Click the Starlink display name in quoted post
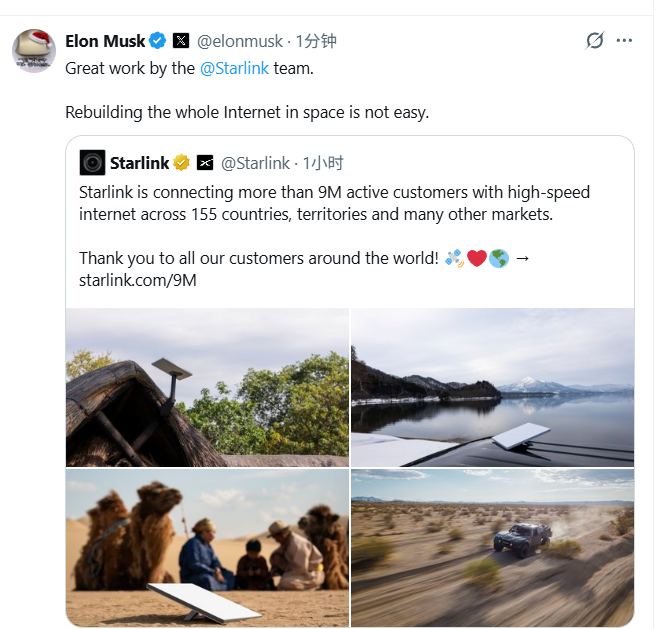656x629 pixels. point(139,162)
